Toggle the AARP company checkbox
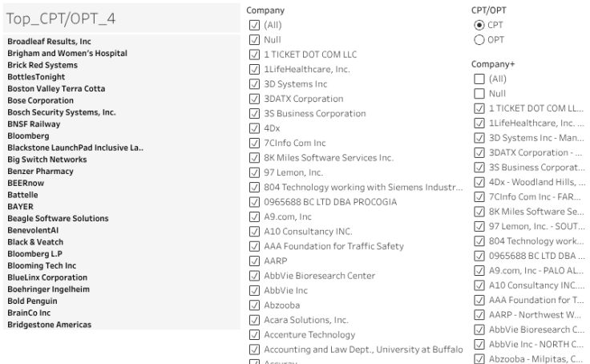Screen dimensions: 590x364 (254, 261)
